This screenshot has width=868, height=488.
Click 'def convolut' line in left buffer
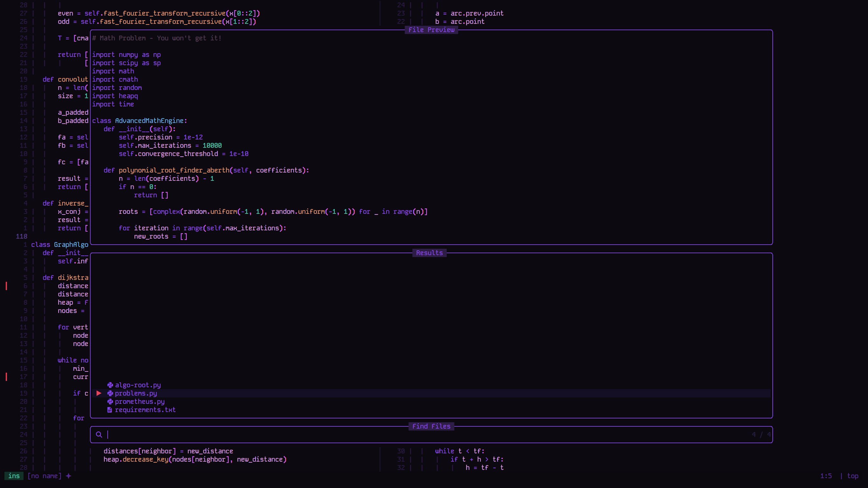(65, 79)
